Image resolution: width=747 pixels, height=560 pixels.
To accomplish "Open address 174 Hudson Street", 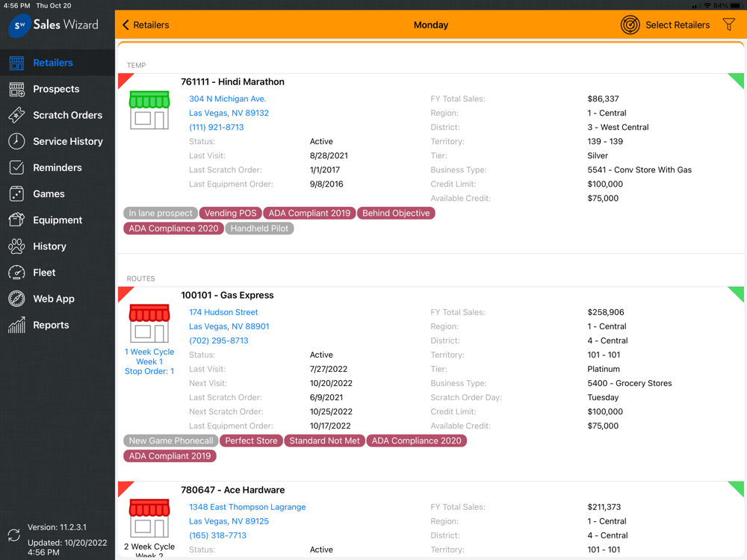I will point(223,312).
